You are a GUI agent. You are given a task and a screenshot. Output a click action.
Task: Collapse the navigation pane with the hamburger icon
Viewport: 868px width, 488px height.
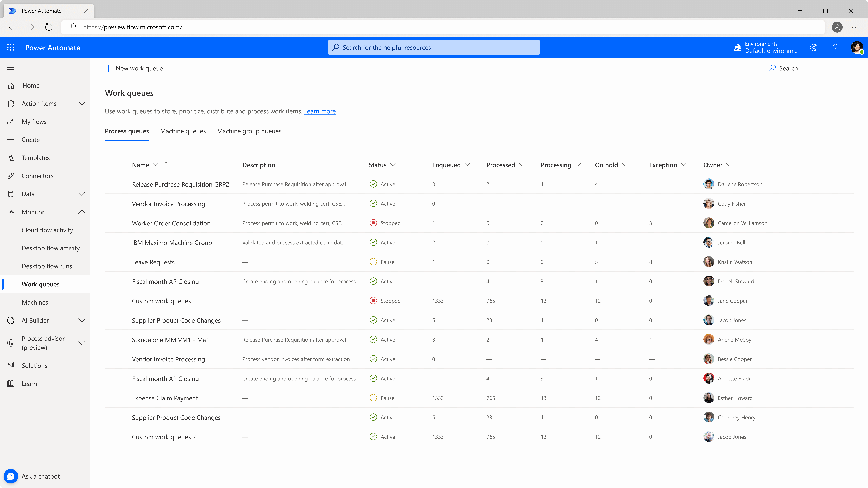pyautogui.click(x=11, y=67)
